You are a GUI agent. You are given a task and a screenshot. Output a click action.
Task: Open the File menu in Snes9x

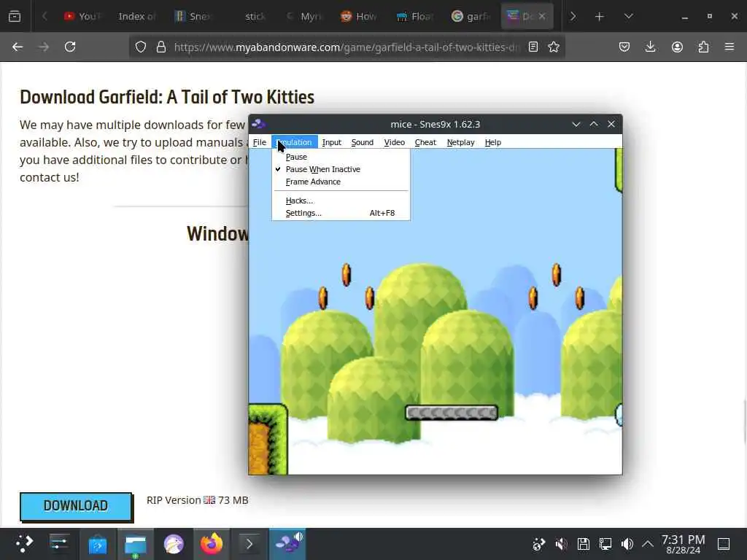coord(260,142)
